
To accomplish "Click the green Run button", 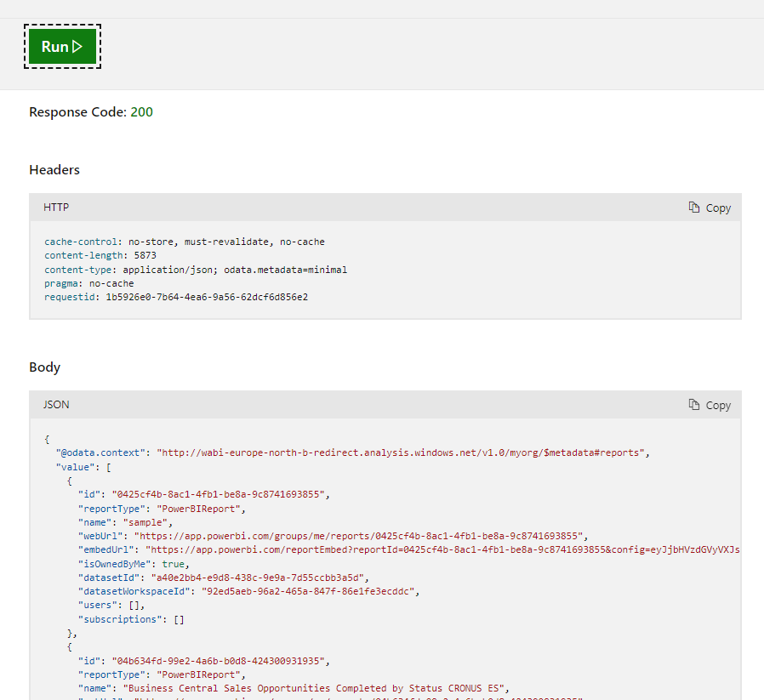I will (62, 46).
